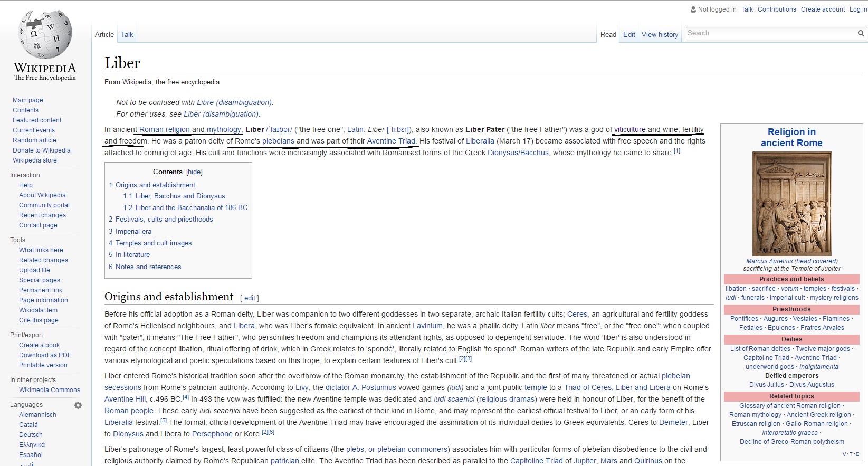
Task: Open Random article from sidebar
Action: pyautogui.click(x=34, y=140)
